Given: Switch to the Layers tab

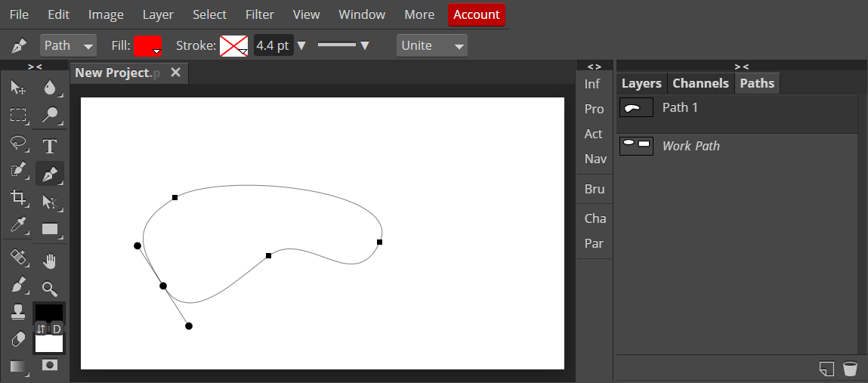Looking at the screenshot, I should [641, 83].
